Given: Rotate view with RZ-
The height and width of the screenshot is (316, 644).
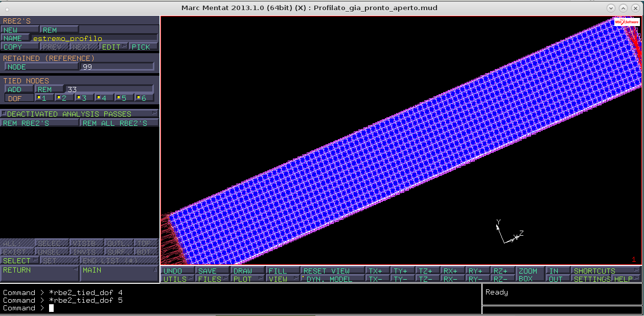Looking at the screenshot, I should click(x=503, y=279).
